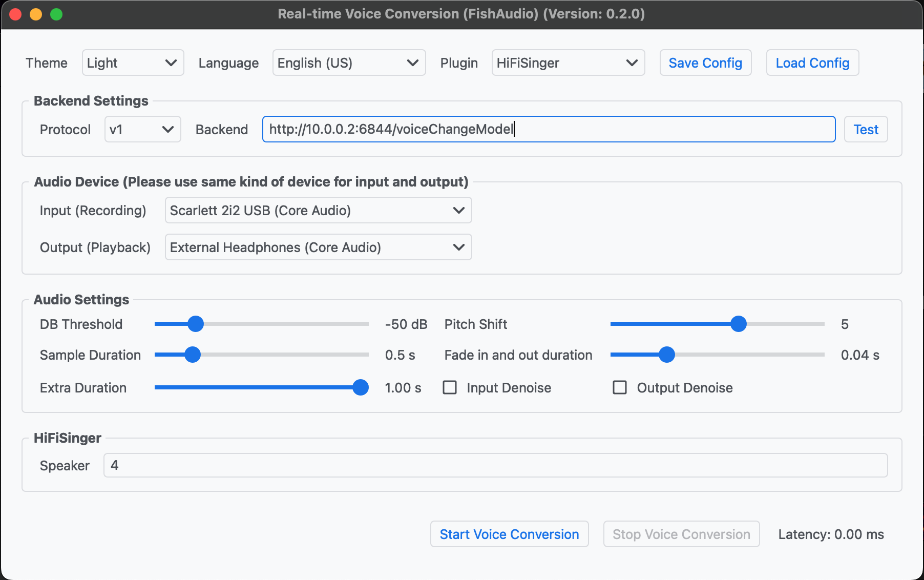Click the green zoom window button

[x=56, y=14]
